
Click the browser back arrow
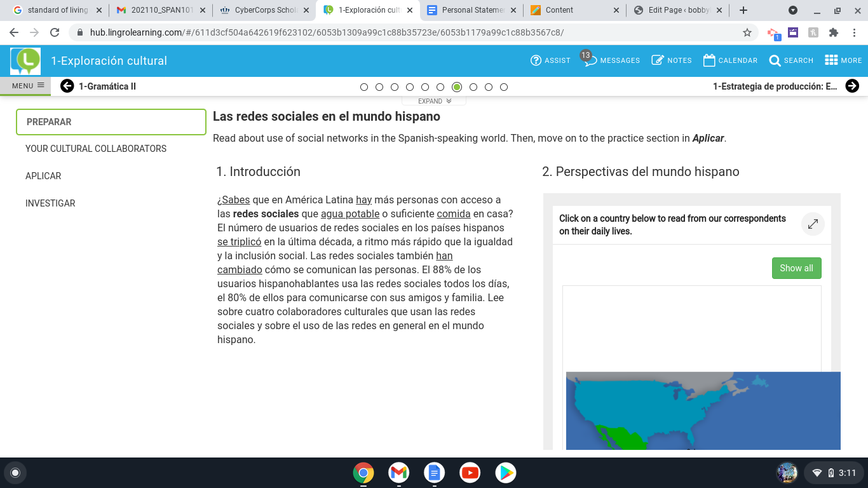tap(14, 32)
